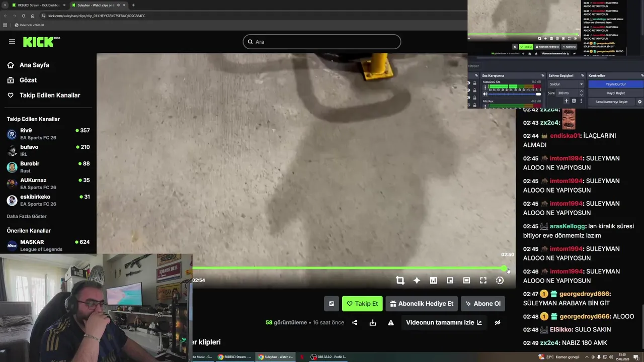Go to the browser home page
This screenshot has height=362, width=644.
click(x=33, y=16)
